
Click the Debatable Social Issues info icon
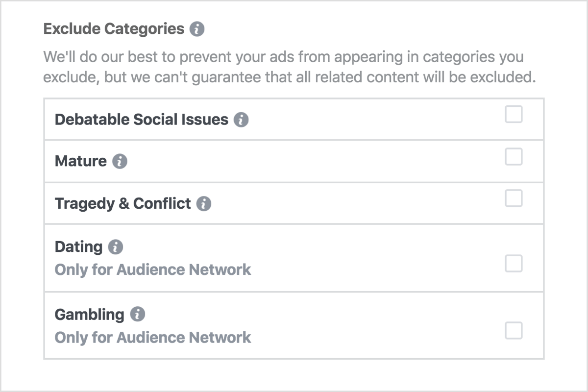point(241,119)
